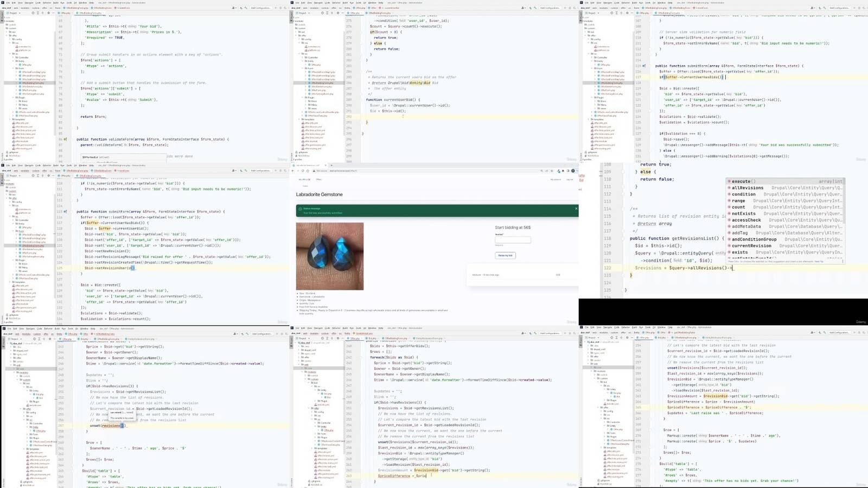Click the Not secure warning icon

(314, 171)
